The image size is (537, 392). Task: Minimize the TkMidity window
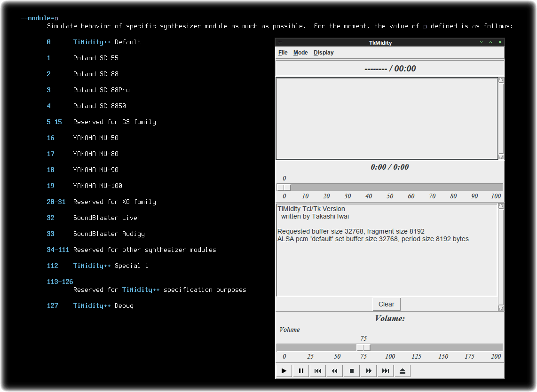click(481, 42)
